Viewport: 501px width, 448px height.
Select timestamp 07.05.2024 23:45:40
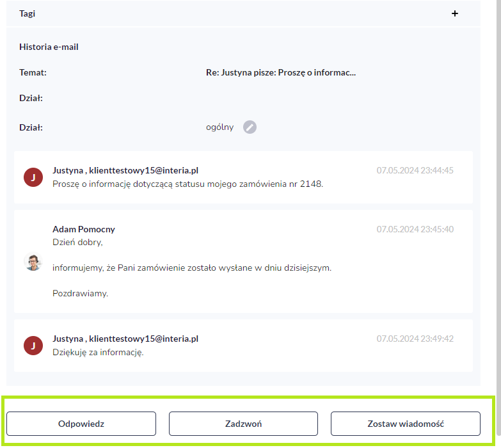click(415, 229)
